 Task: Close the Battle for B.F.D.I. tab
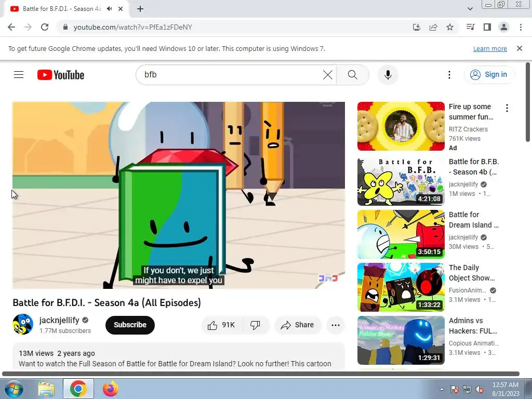coord(121,9)
